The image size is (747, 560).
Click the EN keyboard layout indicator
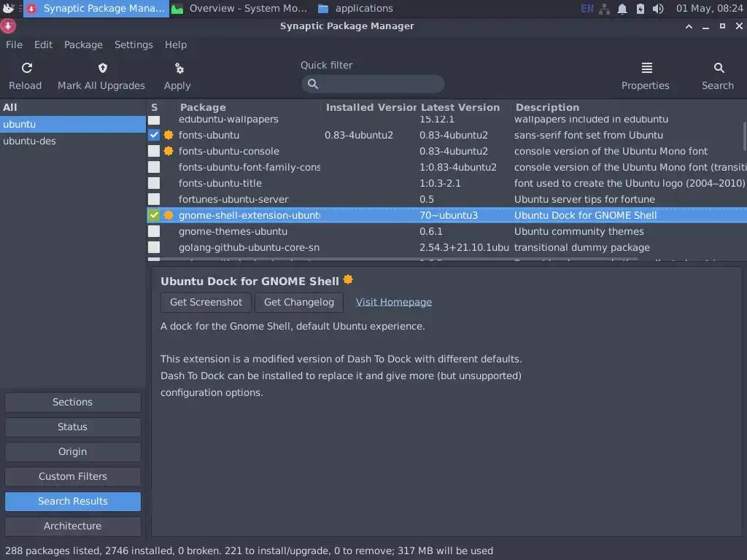(587, 9)
